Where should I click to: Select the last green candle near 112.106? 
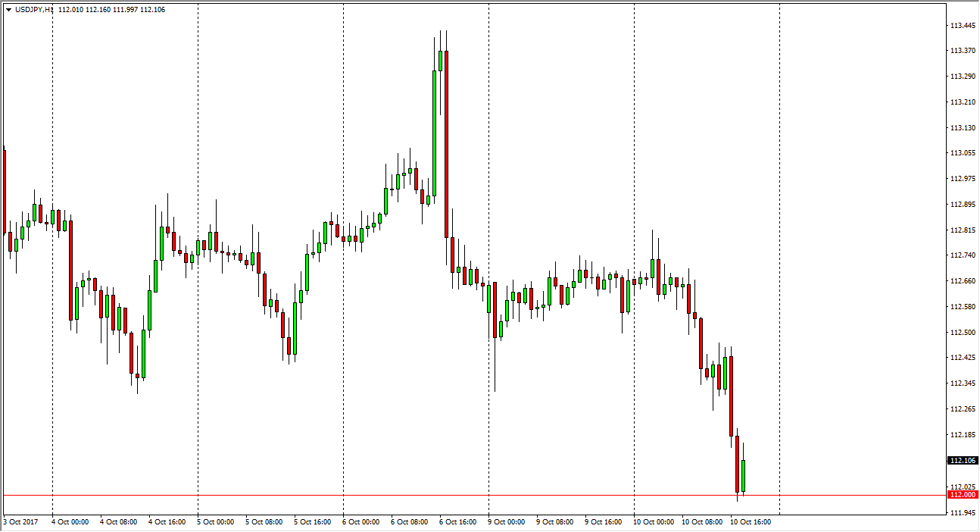point(744,476)
